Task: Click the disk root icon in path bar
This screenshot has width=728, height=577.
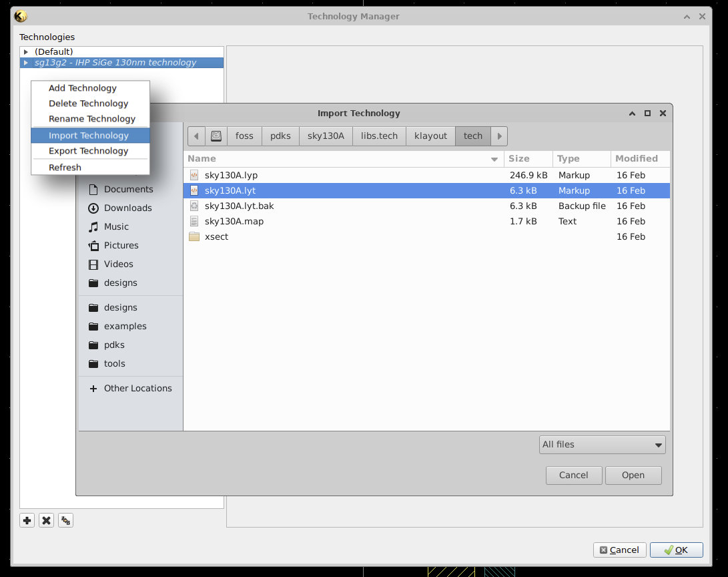Action: click(216, 136)
